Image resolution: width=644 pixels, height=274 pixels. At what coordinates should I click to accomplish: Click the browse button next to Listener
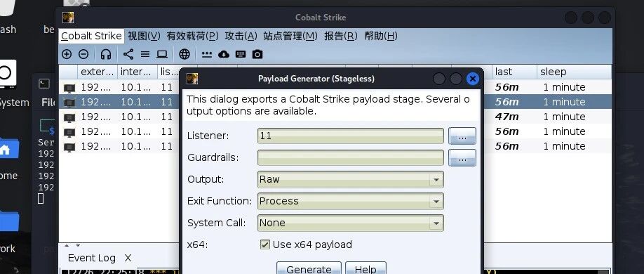point(462,136)
